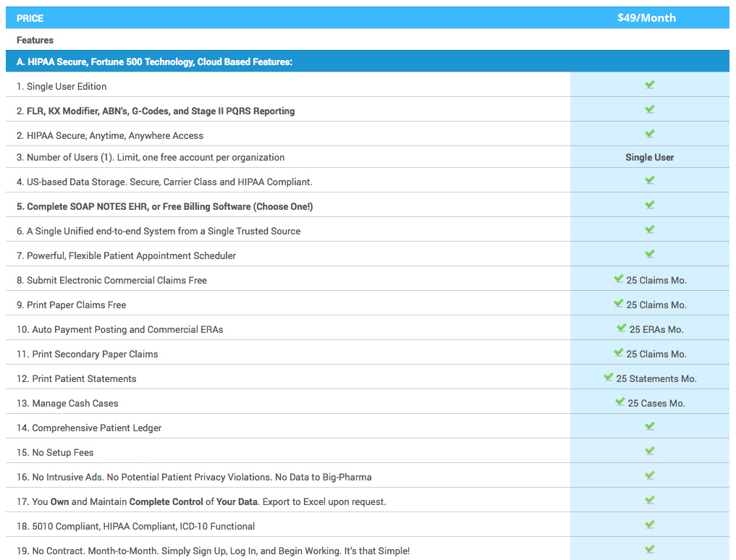Click the Features heading
The image size is (736, 560).
[35, 41]
